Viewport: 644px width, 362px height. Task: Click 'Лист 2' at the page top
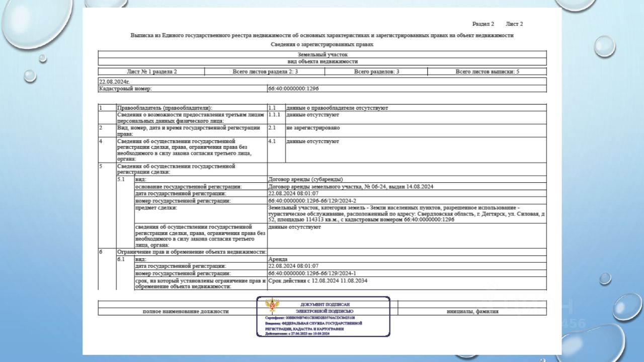[x=514, y=24]
